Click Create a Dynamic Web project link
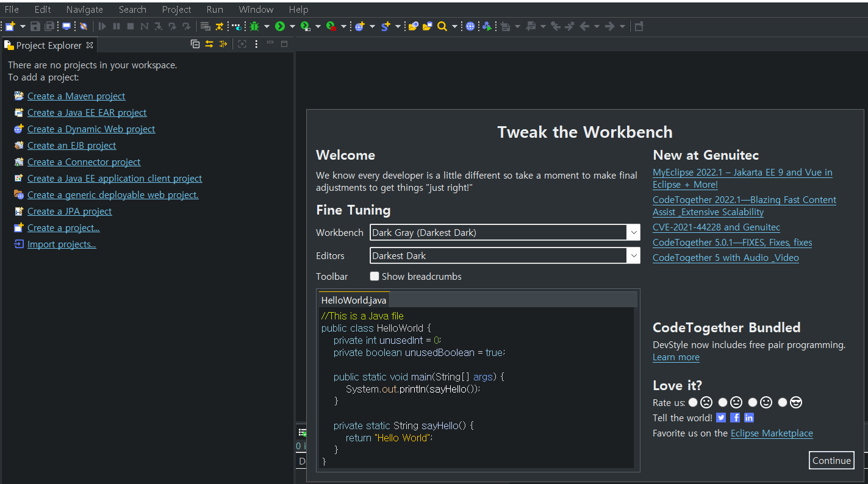868x484 pixels. click(91, 129)
